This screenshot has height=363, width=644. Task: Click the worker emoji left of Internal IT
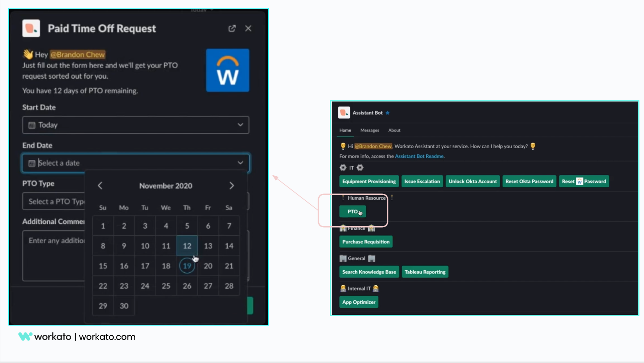[x=343, y=289]
